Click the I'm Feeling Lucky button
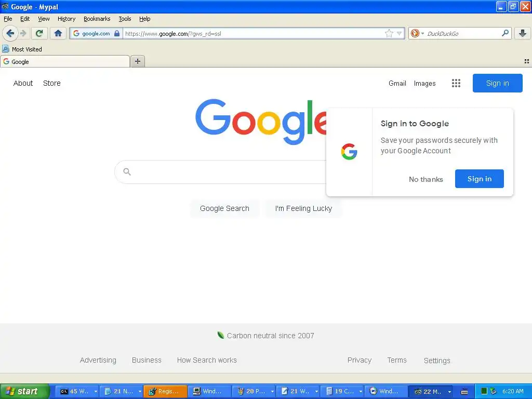Viewport: 532px width, 399px height. click(x=303, y=208)
